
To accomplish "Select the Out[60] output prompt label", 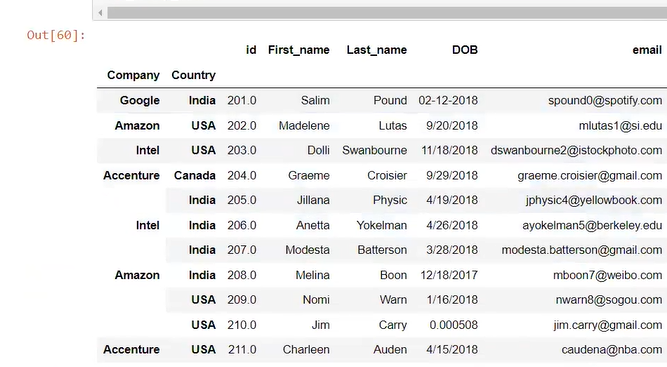I will pyautogui.click(x=56, y=35).
